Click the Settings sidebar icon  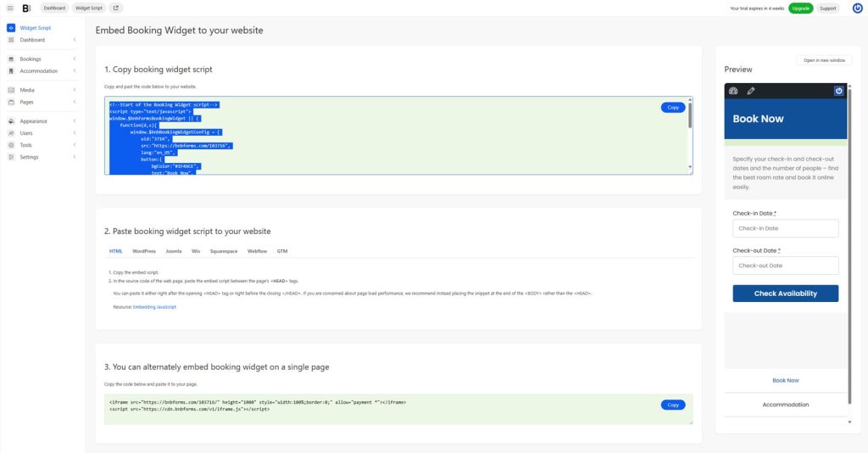11,157
